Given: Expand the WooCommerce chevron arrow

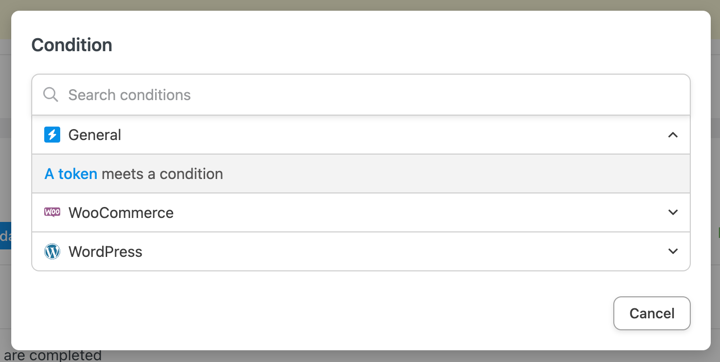Looking at the screenshot, I should pos(673,212).
